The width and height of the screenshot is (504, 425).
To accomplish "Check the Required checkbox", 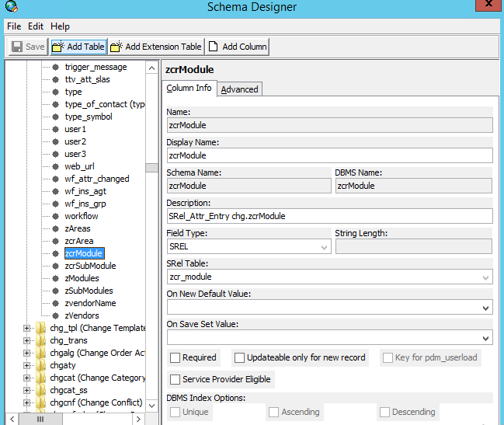I will pos(175,358).
